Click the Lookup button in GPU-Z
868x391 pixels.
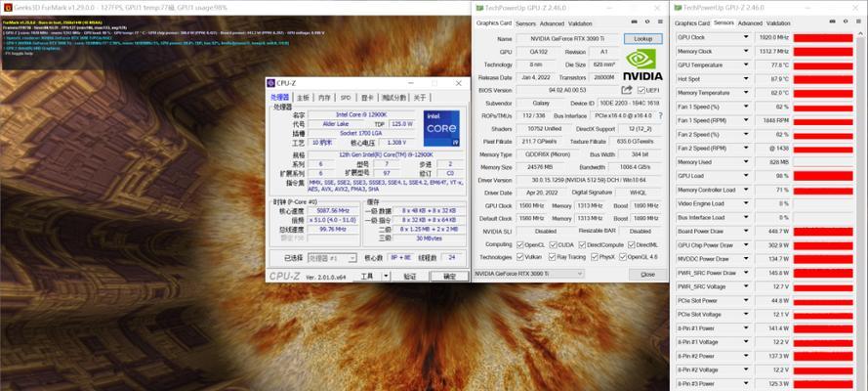(642, 39)
